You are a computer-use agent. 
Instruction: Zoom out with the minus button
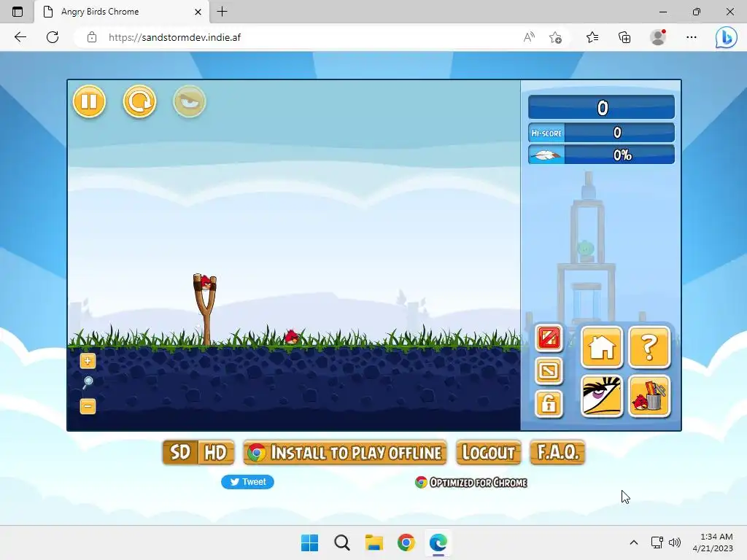(88, 406)
